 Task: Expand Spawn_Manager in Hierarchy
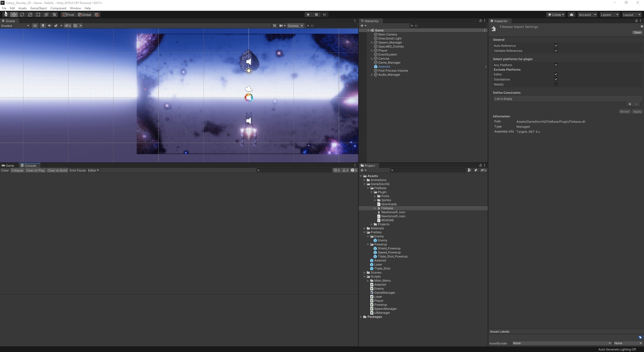[x=372, y=42]
